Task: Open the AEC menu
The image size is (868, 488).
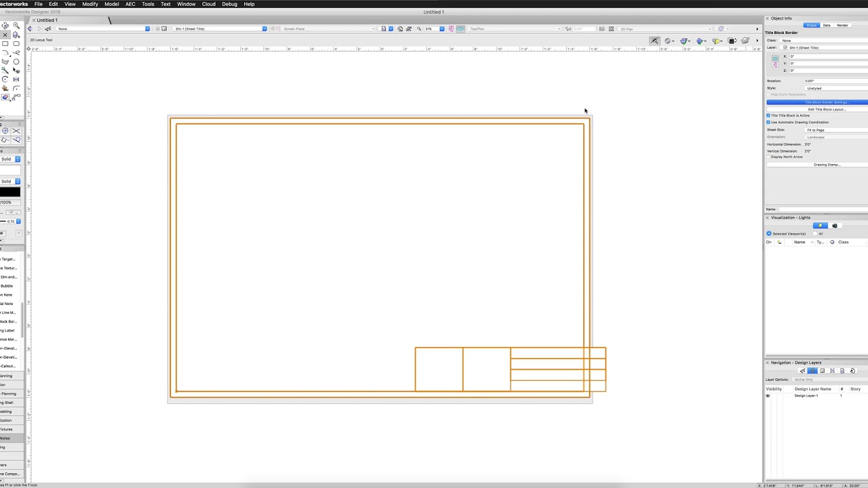Action: [130, 4]
